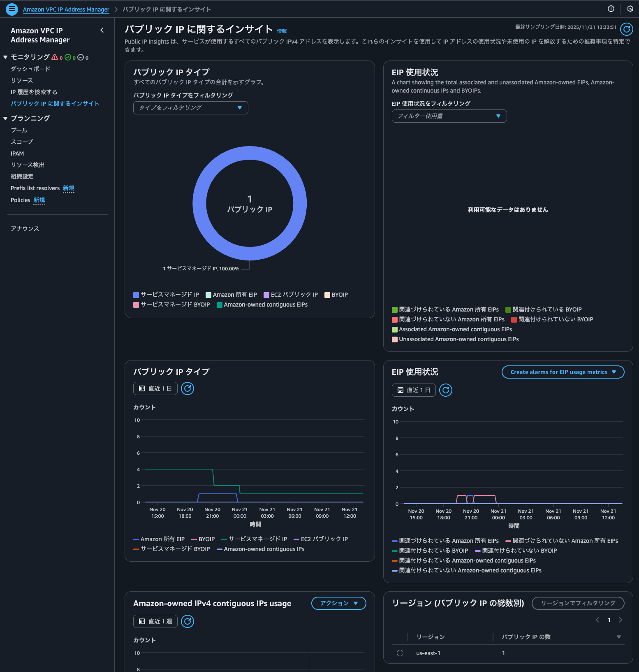Image resolution: width=639 pixels, height=672 pixels.
Task: Open IPAM in sidebar
Action: click(x=17, y=153)
